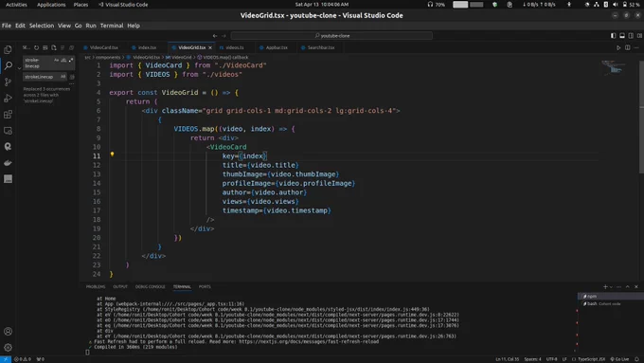Go to line and column via Ln 11, Col 35
Image resolution: width=644 pixels, height=363 pixels.
tap(508, 359)
